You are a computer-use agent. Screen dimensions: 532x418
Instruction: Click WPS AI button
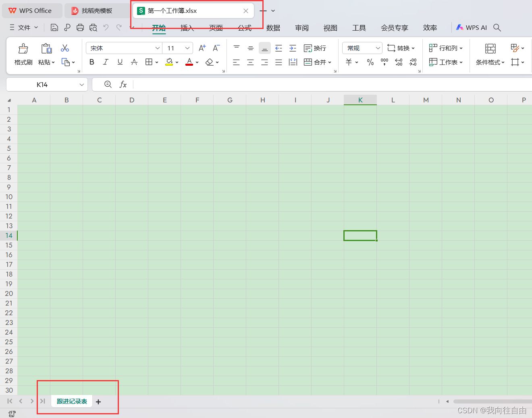click(x=472, y=27)
